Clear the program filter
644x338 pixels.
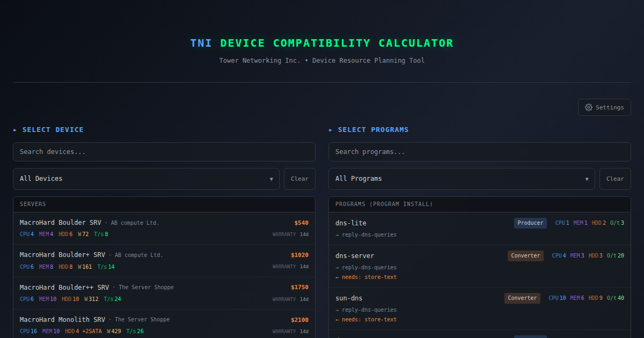point(615,179)
